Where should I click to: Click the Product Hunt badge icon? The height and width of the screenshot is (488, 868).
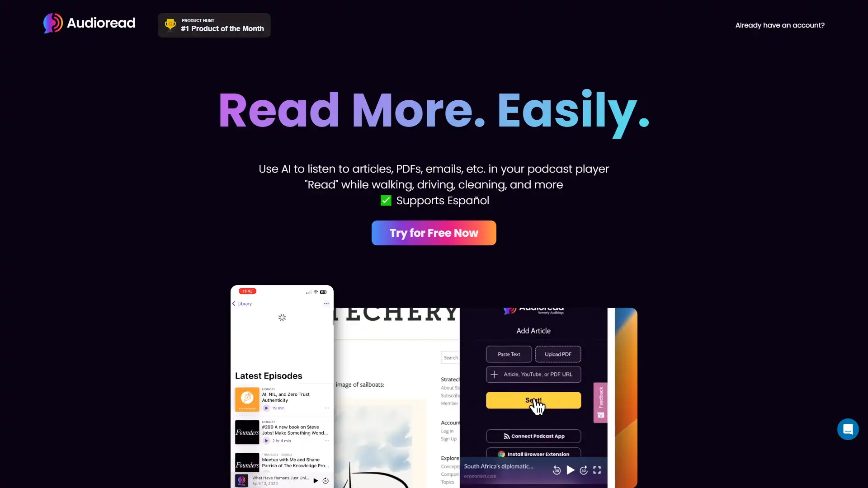170,25
